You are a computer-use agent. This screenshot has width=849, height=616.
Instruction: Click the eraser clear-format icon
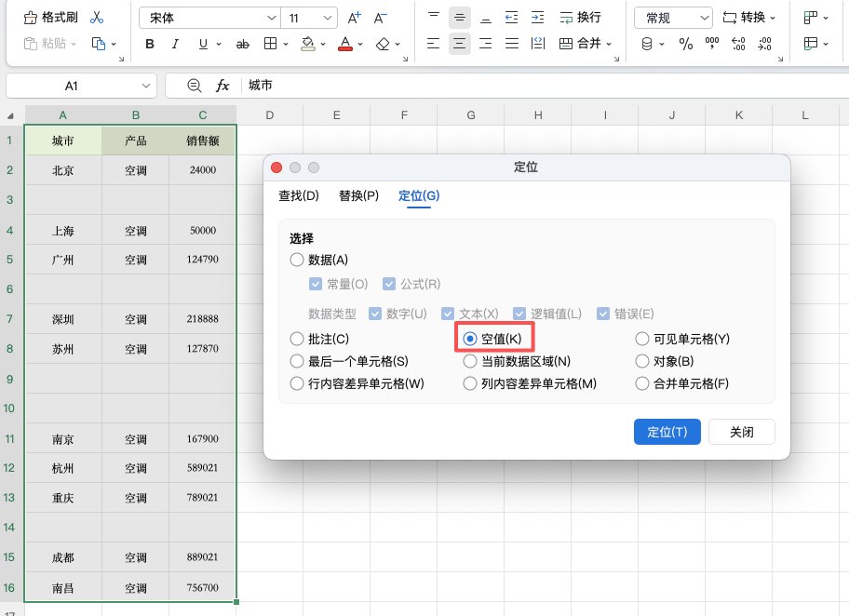coord(383,44)
